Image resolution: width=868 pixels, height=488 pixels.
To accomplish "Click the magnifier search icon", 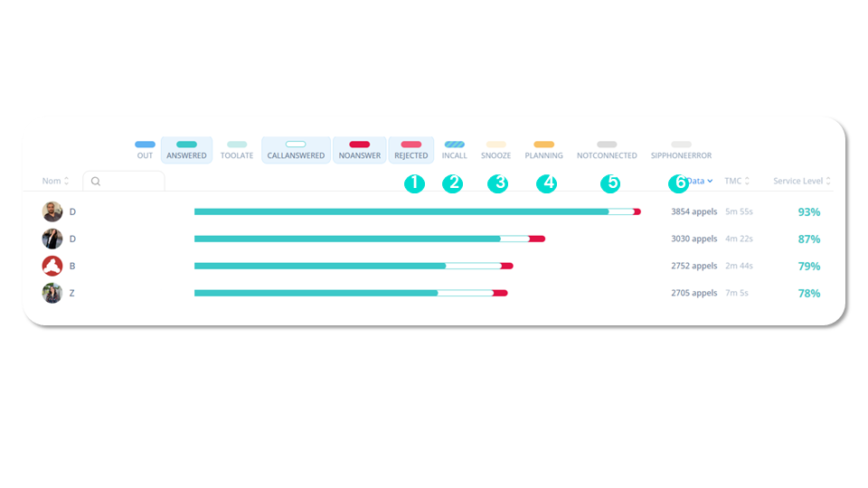I will click(96, 182).
